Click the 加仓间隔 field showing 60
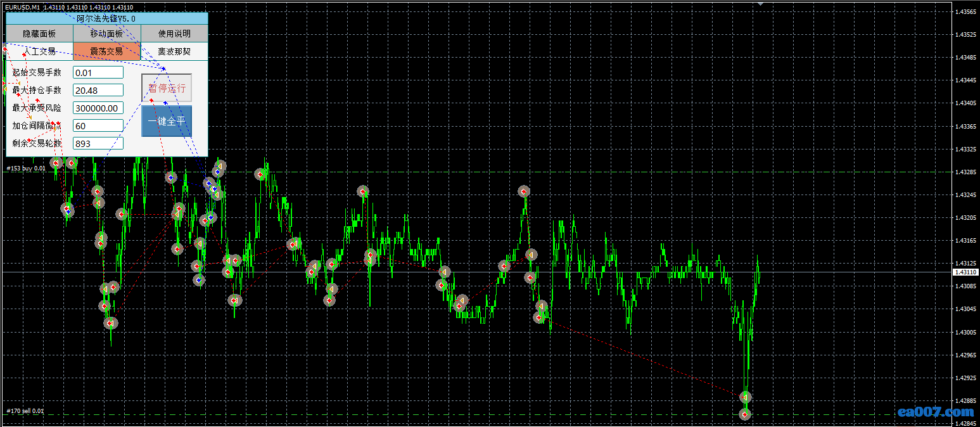980x427 pixels. click(98, 126)
